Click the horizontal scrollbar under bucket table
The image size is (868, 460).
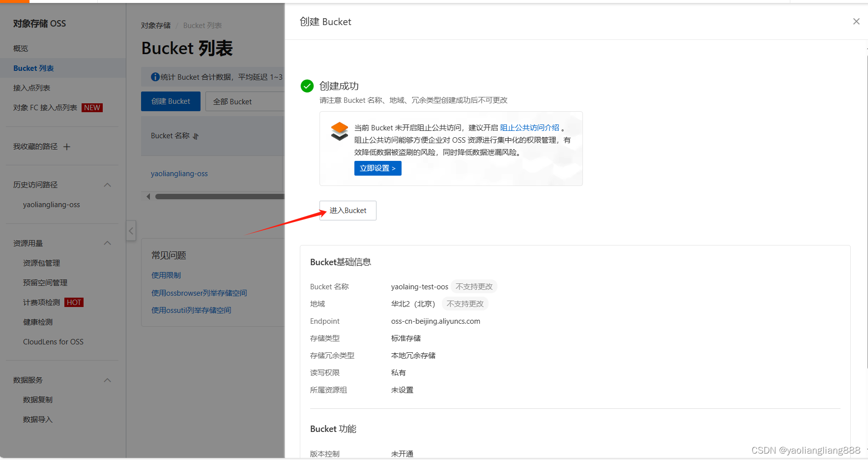[x=220, y=197]
